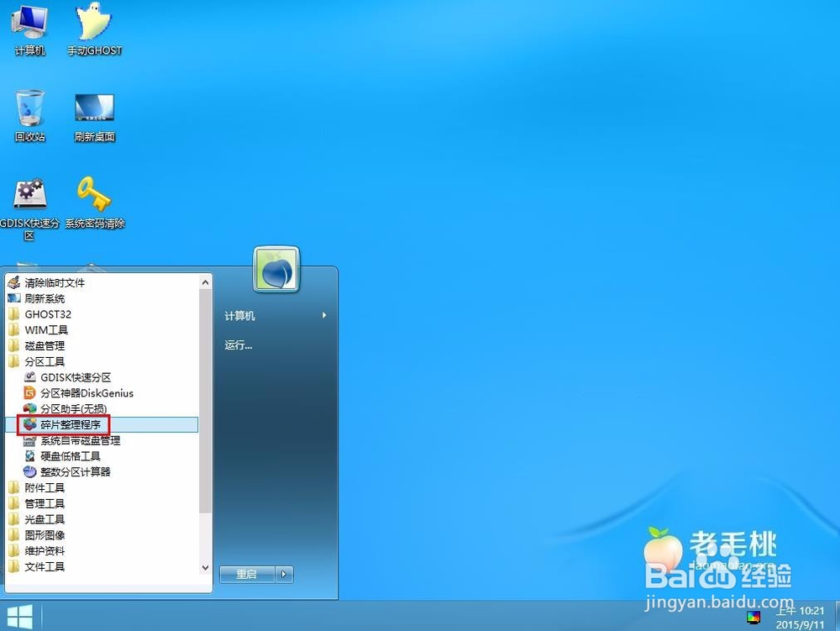
Task: Open the 计算机 submenu arrow
Action: point(324,316)
